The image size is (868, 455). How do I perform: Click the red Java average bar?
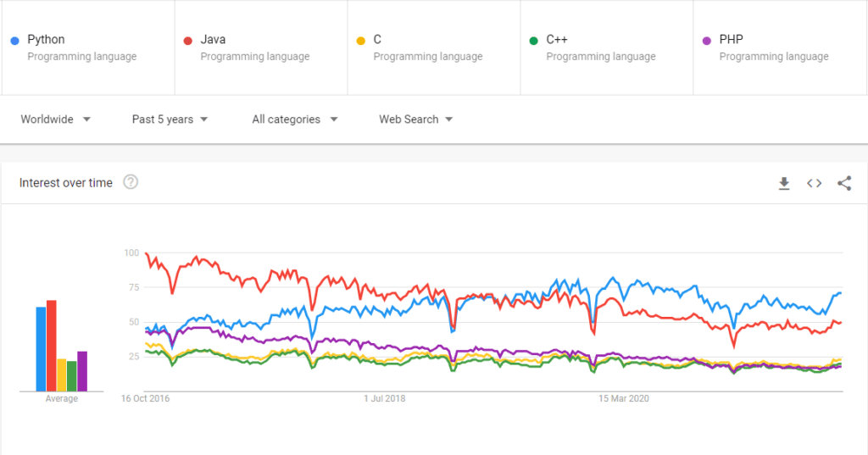[x=52, y=346]
